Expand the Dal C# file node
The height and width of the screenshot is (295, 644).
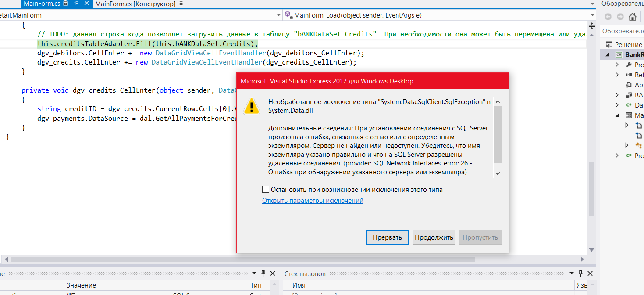[617, 105]
